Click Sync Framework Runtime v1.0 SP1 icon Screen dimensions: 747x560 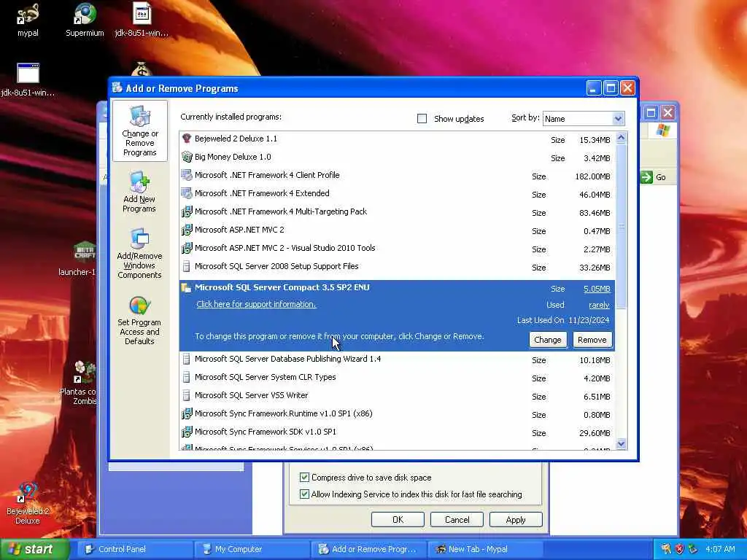coord(187,413)
